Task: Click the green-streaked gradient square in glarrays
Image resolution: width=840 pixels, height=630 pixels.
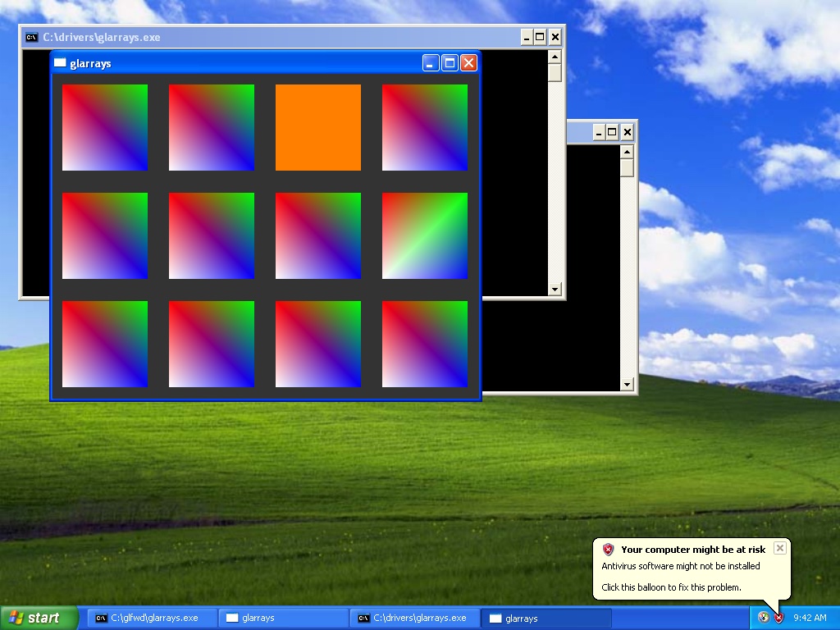Action: (x=425, y=235)
